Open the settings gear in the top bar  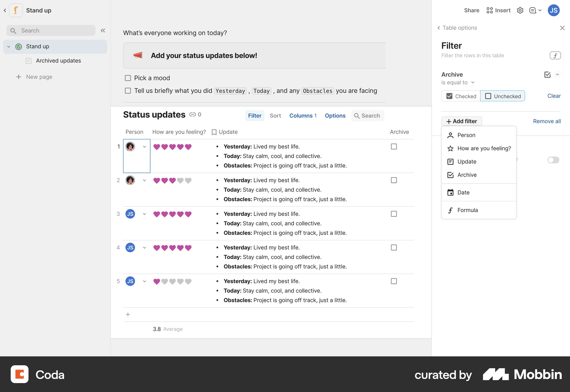pyautogui.click(x=520, y=10)
